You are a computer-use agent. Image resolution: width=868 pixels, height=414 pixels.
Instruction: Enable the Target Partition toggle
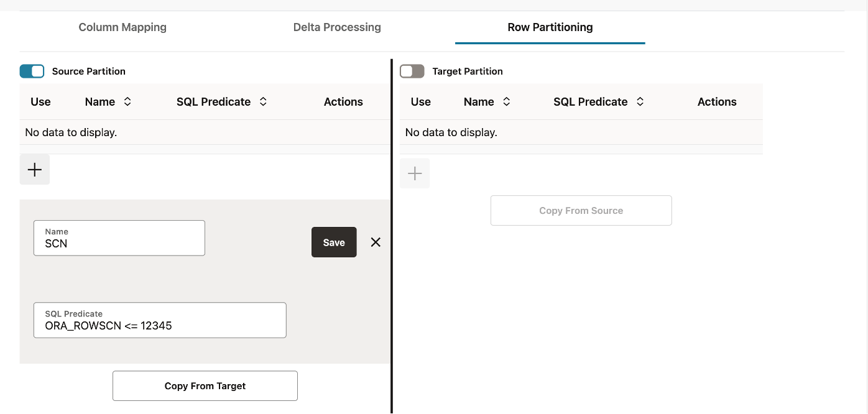click(412, 71)
